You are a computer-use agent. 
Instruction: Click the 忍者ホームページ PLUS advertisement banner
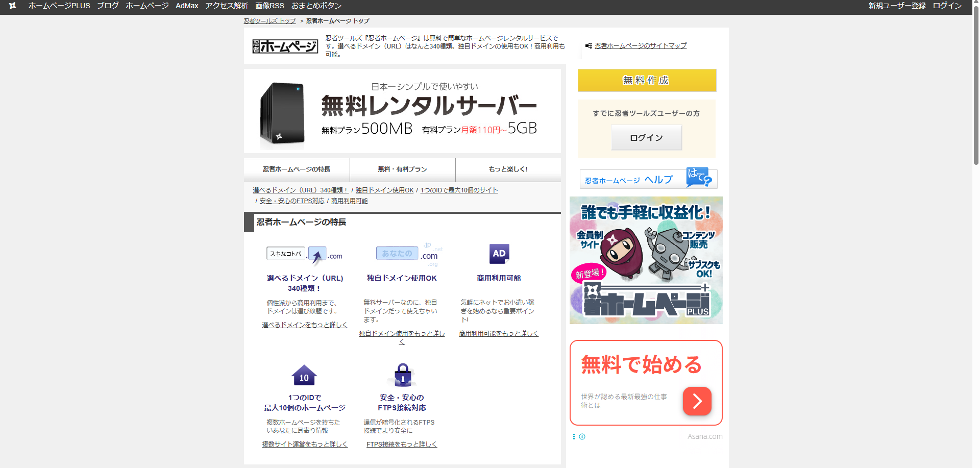tap(646, 260)
